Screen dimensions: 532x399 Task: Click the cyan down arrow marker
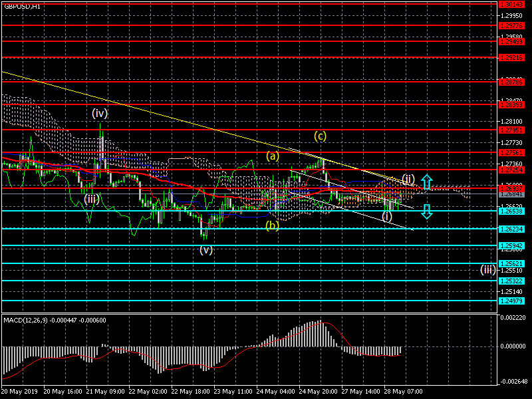[427, 211]
